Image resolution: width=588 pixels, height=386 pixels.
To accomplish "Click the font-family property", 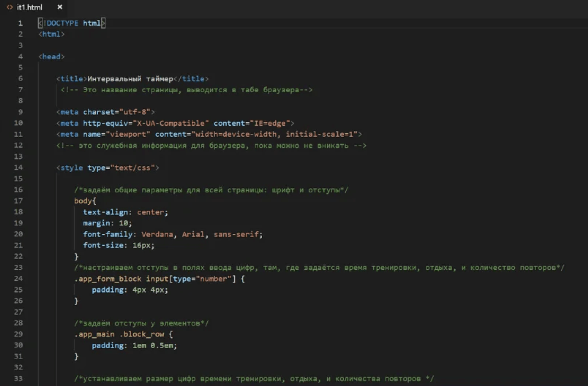I will [x=108, y=234].
